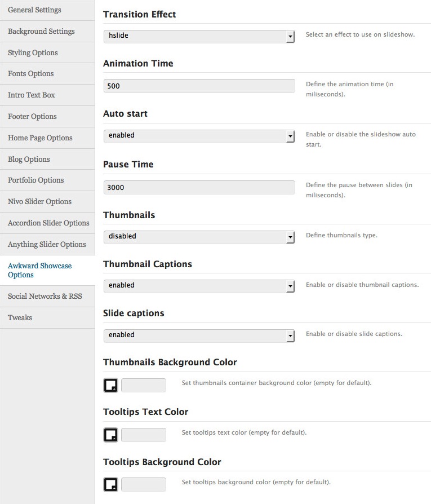Click Thumbnails Background Color hex field

coord(144,385)
